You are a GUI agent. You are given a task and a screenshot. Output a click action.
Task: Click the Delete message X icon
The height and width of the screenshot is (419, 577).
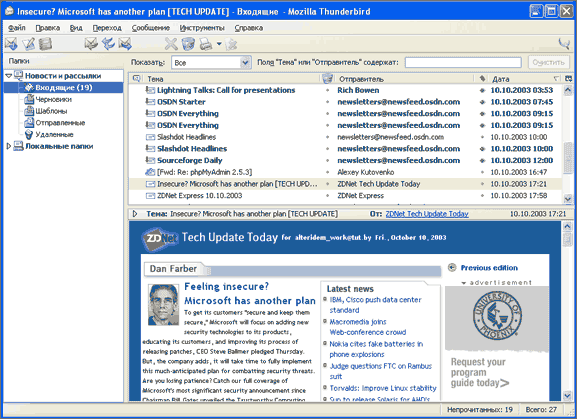point(171,44)
